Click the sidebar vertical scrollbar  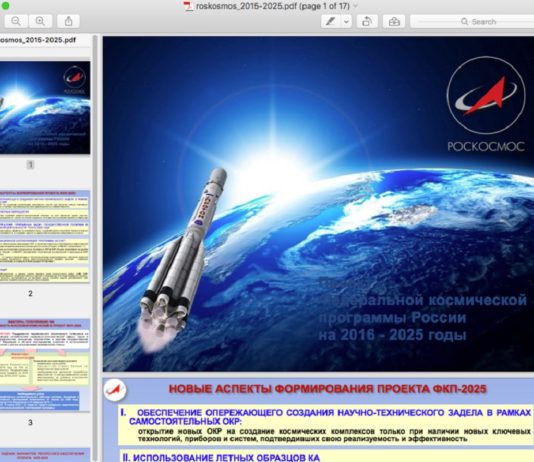tap(95, 248)
